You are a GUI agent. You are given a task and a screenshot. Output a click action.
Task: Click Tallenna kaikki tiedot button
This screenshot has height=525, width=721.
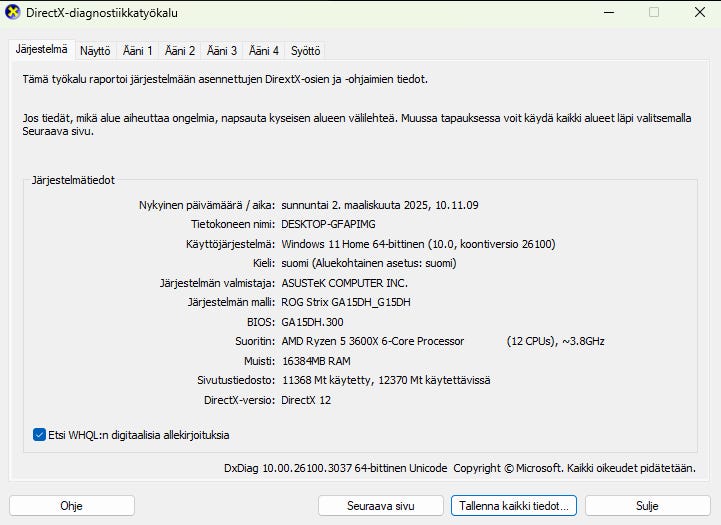click(514, 506)
